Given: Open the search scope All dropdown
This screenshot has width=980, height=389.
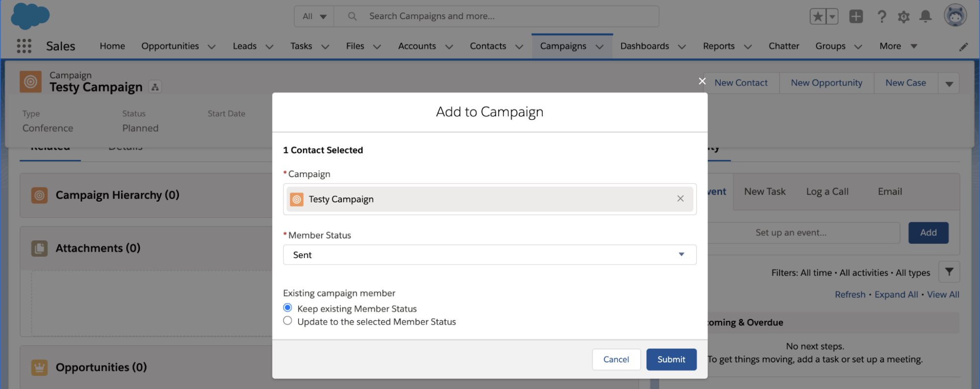Looking at the screenshot, I should click(x=314, y=16).
